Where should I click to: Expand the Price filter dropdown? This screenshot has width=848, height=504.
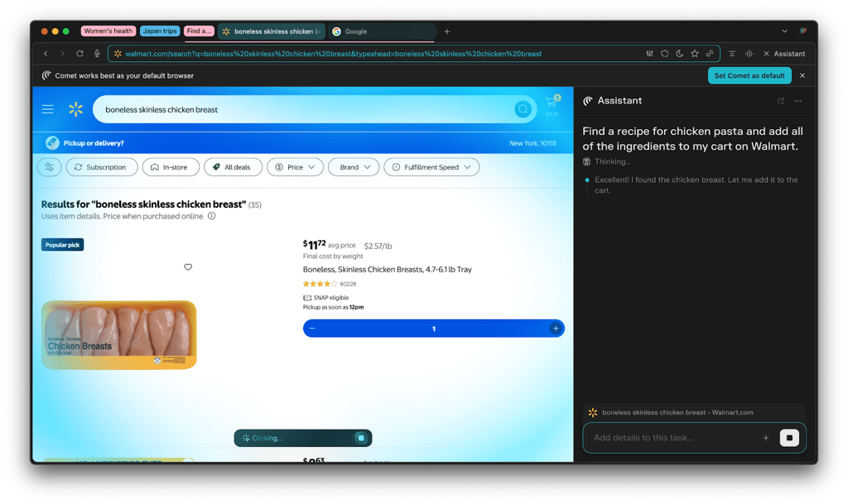pos(296,167)
